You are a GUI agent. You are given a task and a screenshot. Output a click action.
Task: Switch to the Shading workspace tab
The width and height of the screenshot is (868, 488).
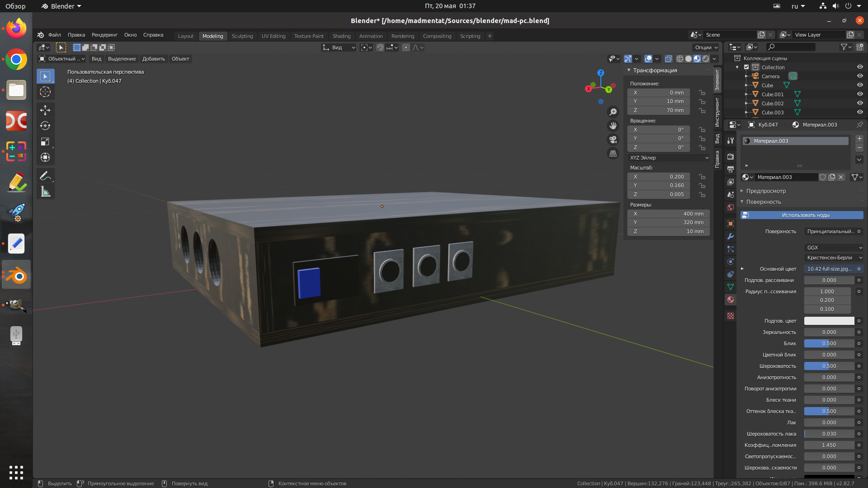point(341,36)
